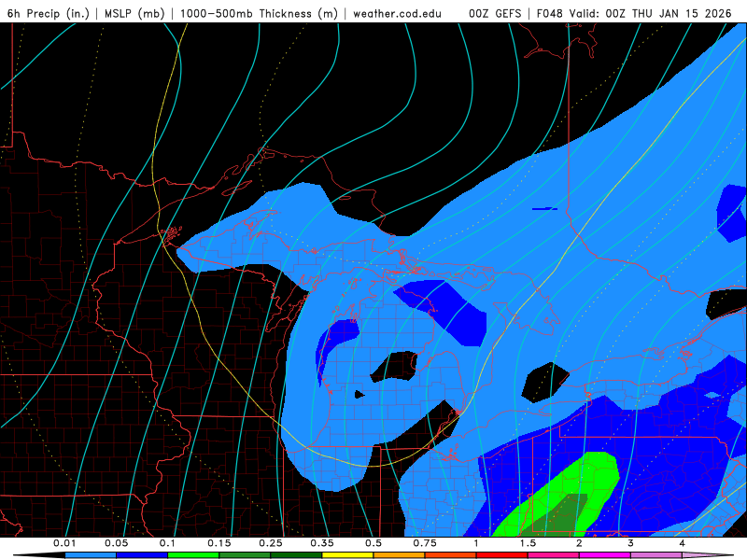Click the 0.05 legend value label
Screen dimensions: 747x560
click(x=116, y=543)
